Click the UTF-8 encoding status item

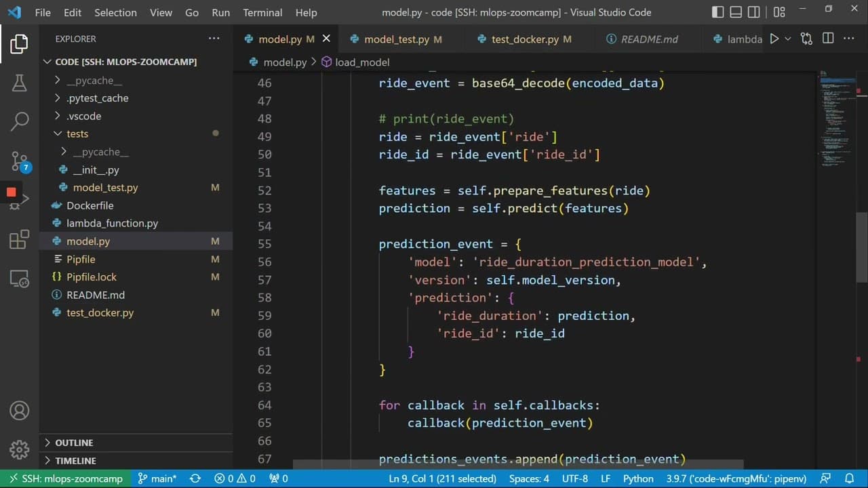tap(575, 479)
